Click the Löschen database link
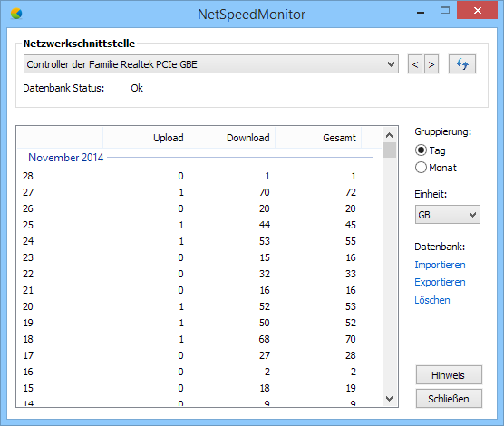 pyautogui.click(x=432, y=300)
